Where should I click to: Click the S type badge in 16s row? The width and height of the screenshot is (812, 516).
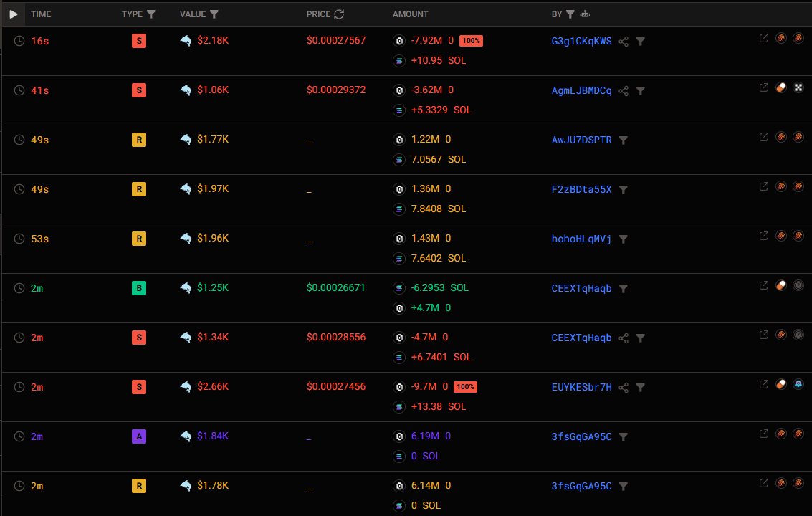tap(139, 40)
